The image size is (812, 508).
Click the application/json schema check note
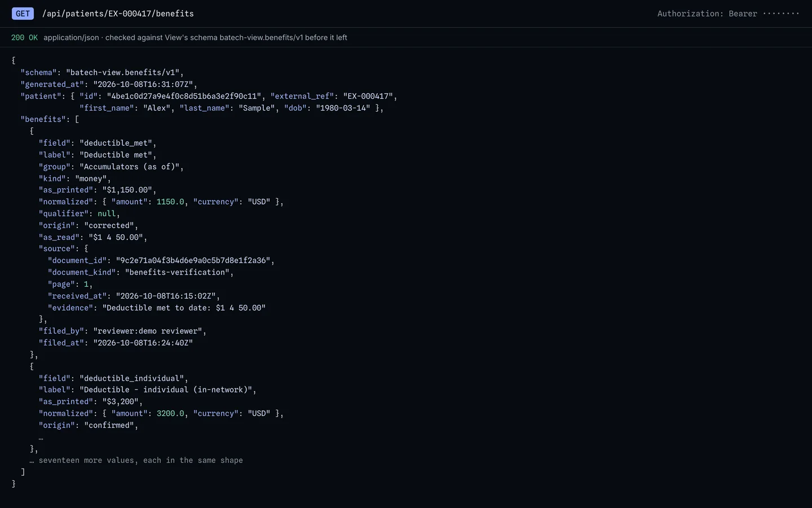click(195, 37)
